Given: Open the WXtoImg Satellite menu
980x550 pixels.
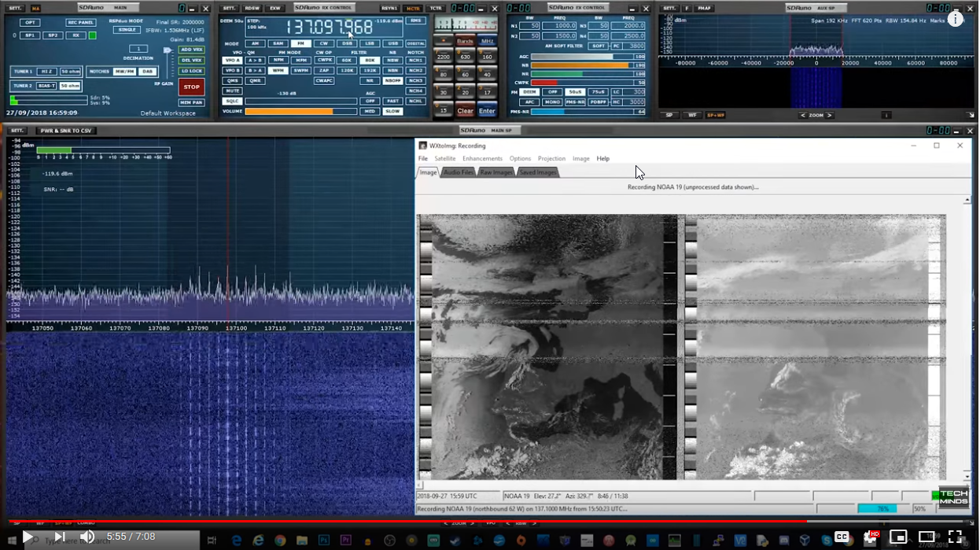Looking at the screenshot, I should click(445, 159).
